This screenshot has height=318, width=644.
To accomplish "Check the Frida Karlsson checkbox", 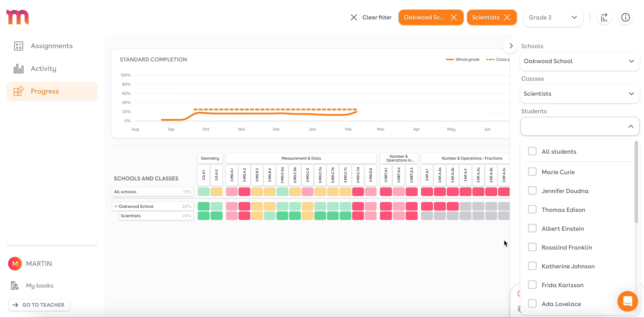I will 532,284.
